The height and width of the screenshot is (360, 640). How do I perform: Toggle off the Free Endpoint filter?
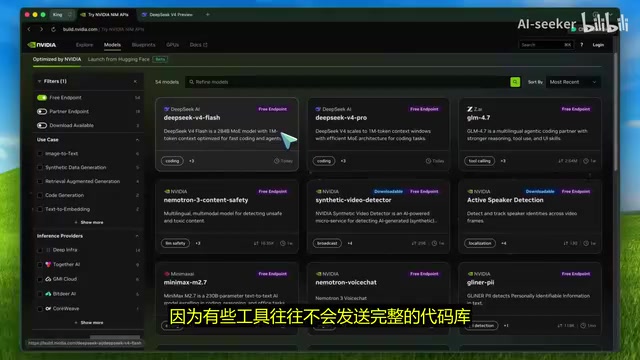tap(42, 98)
